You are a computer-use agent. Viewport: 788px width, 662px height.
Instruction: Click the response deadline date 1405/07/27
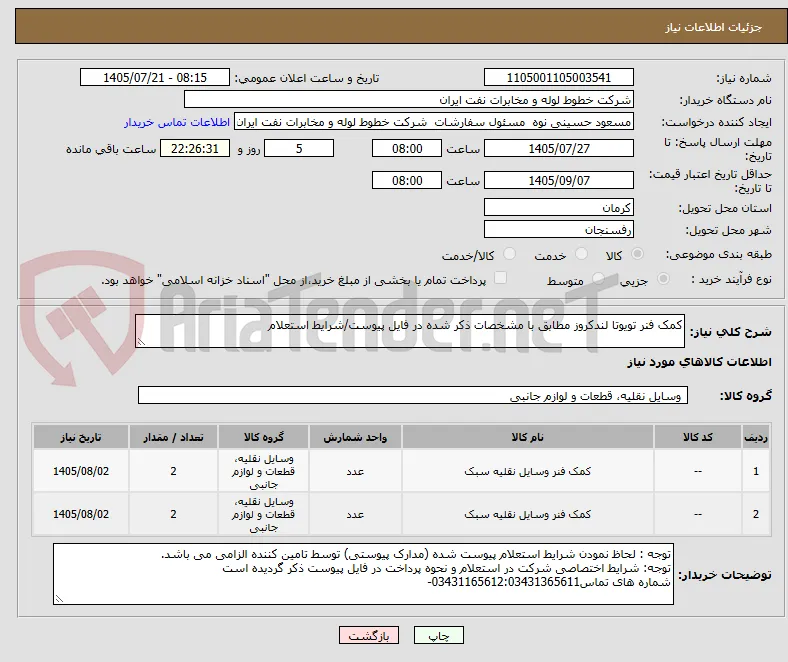(558, 148)
